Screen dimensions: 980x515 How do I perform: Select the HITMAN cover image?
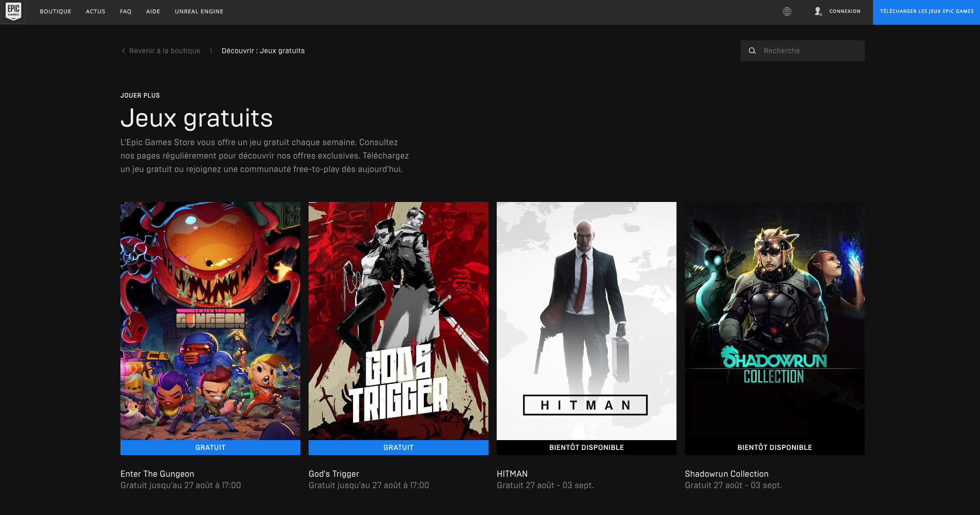coord(587,321)
